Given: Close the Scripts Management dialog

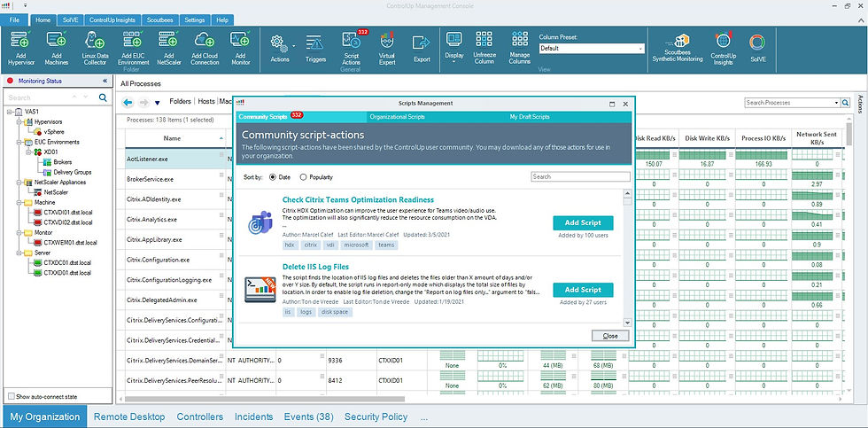Looking at the screenshot, I should (610, 336).
